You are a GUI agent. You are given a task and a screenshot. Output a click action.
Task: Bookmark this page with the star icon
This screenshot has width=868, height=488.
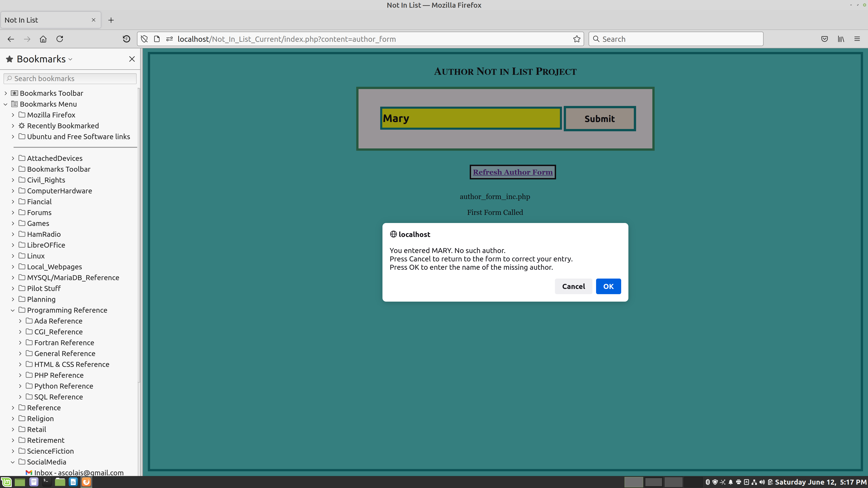tap(577, 39)
